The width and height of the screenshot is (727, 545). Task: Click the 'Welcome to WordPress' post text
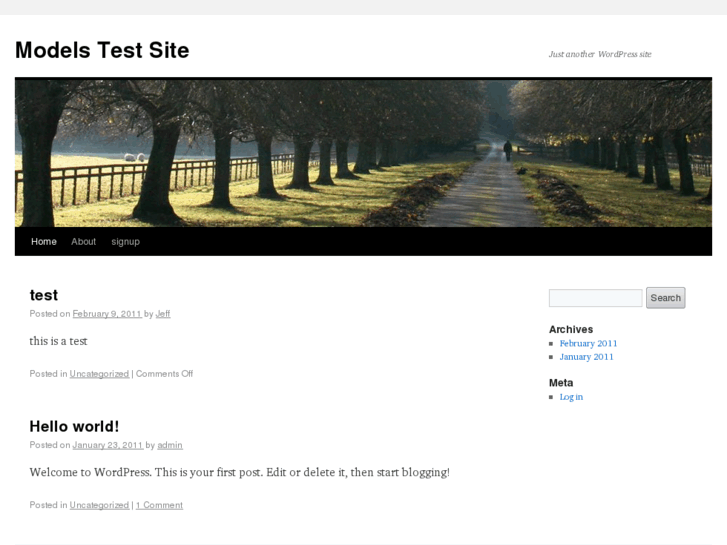[x=240, y=473]
